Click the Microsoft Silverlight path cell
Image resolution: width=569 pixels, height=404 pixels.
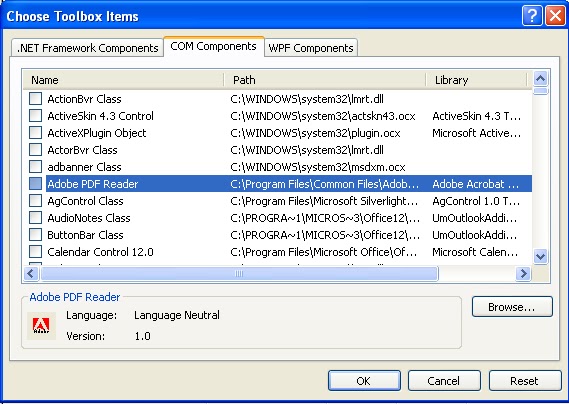tap(324, 201)
